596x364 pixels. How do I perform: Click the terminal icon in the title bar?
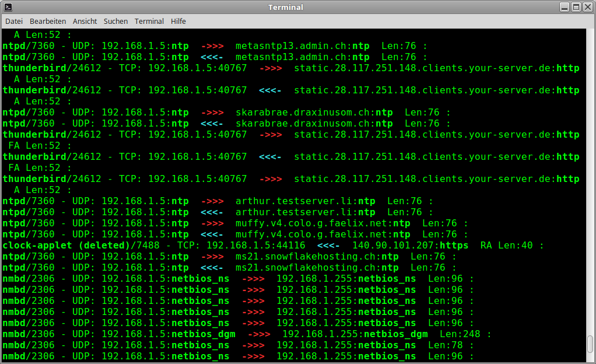(7, 7)
